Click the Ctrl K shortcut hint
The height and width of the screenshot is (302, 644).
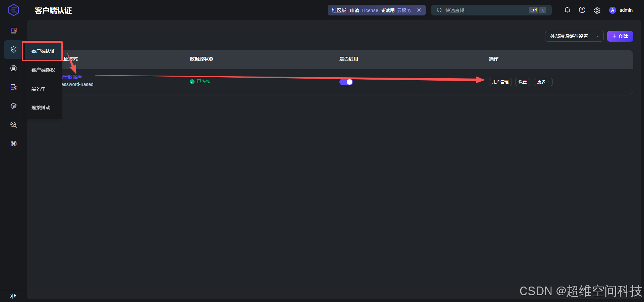coord(538,10)
